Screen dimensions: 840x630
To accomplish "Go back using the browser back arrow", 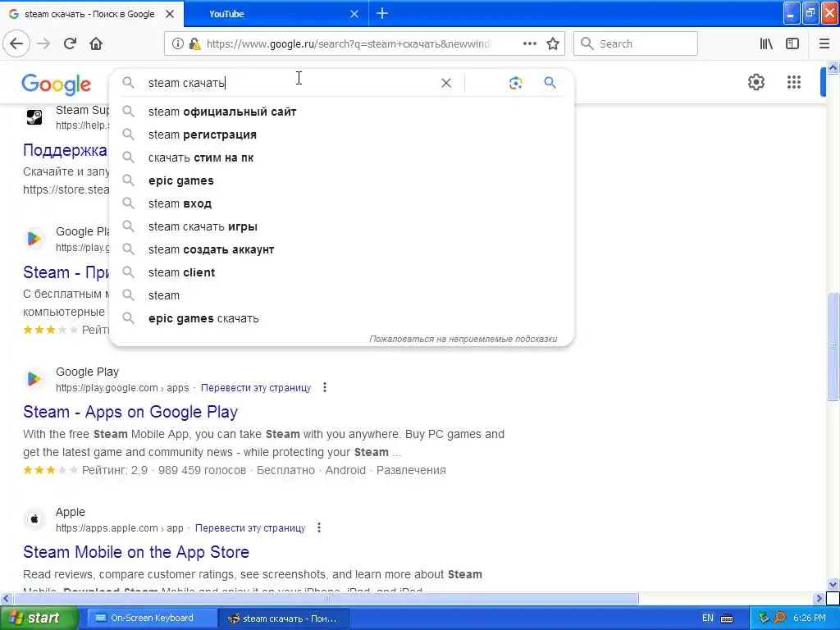I will click(16, 43).
